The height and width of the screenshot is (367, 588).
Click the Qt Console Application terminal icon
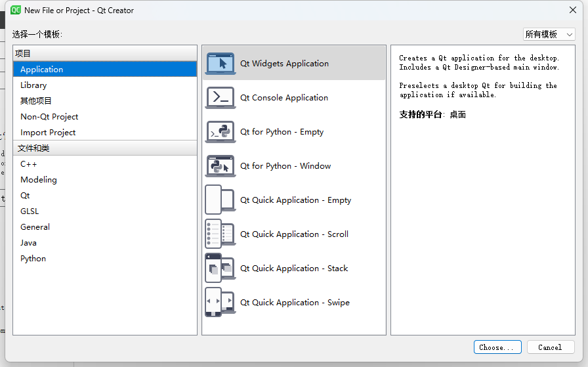[x=220, y=98]
